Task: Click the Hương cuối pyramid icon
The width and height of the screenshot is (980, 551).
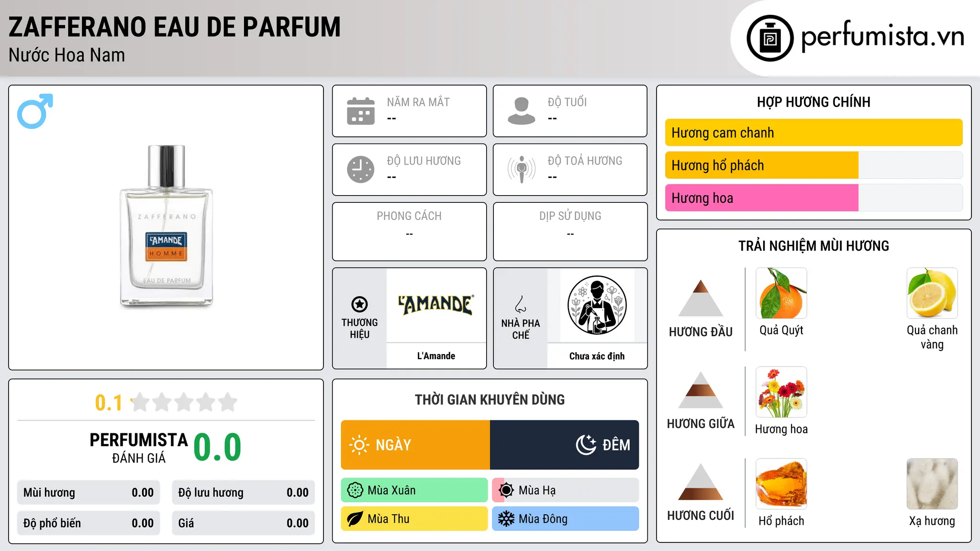Action: pos(701,482)
